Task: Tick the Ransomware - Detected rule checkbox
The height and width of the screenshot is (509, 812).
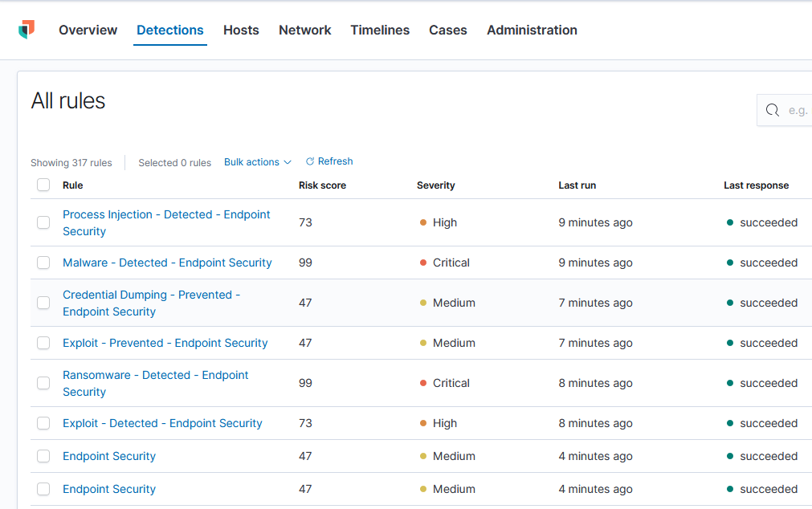Action: pyautogui.click(x=43, y=383)
